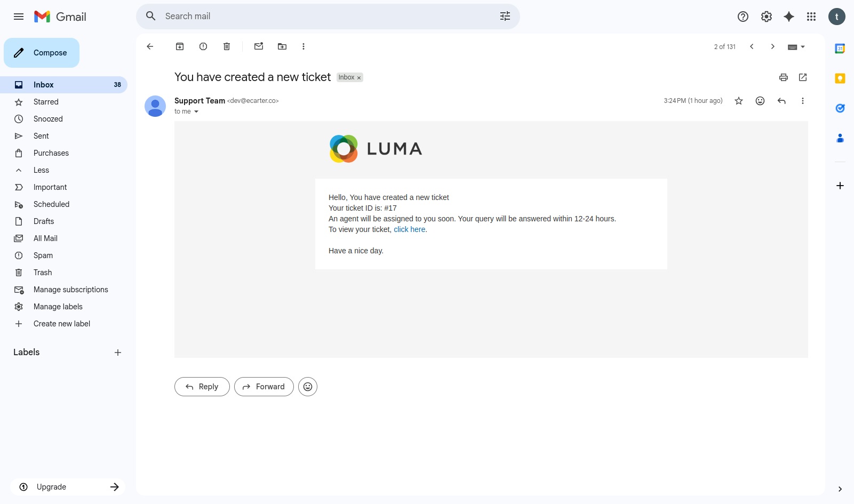Collapse sidebar with Less

[63, 170]
